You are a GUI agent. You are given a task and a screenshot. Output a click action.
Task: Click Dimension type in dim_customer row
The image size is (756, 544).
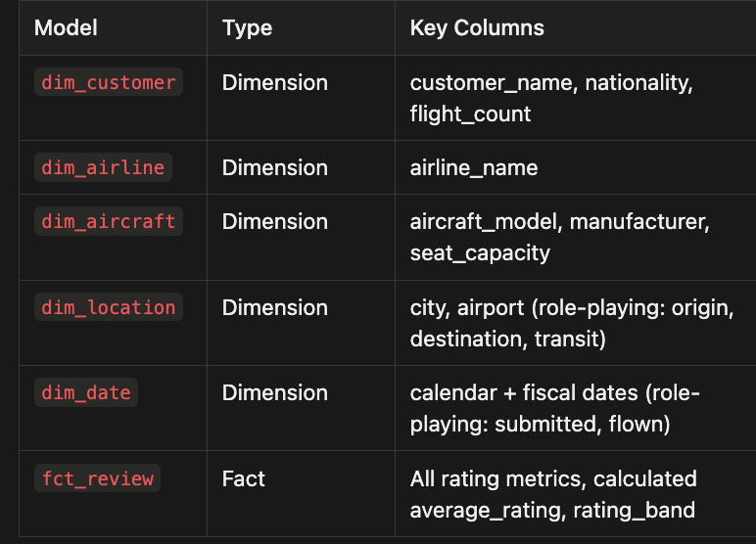pos(275,82)
